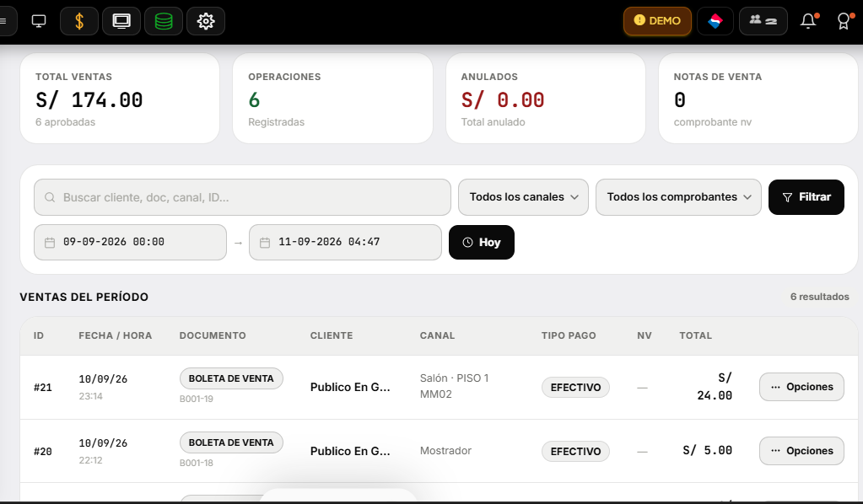863x504 pixels.
Task: Click the DOCUMENTO column header
Action: point(213,335)
